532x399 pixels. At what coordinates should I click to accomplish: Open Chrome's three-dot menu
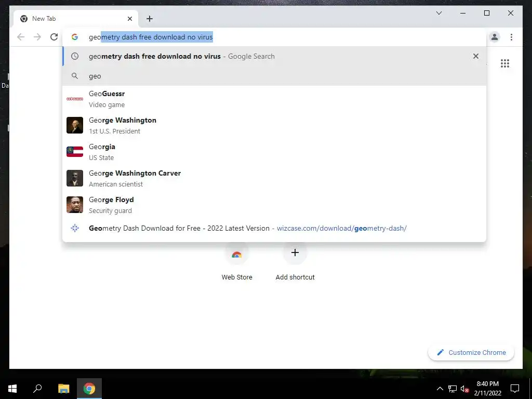[511, 37]
